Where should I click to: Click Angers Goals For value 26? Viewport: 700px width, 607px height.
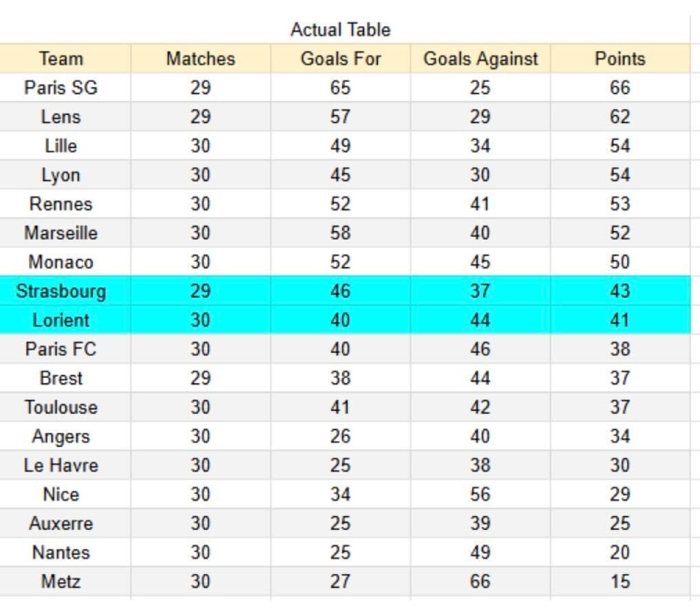(340, 436)
